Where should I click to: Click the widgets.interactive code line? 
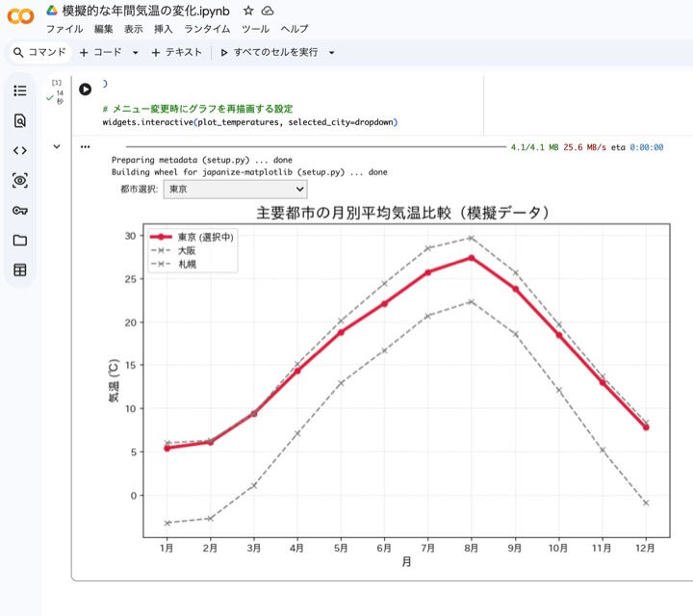(250, 122)
